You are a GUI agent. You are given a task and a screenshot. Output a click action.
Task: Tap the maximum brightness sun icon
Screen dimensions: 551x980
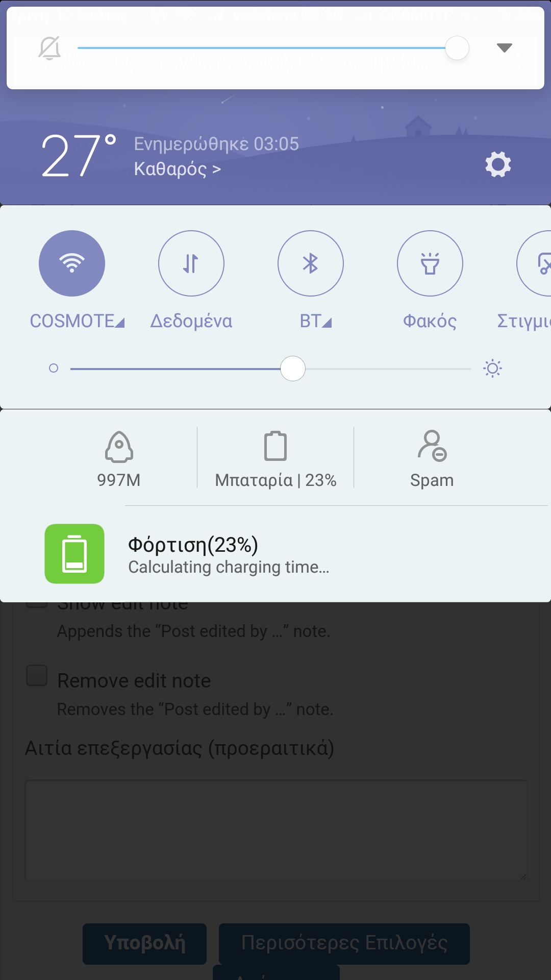pyautogui.click(x=492, y=369)
